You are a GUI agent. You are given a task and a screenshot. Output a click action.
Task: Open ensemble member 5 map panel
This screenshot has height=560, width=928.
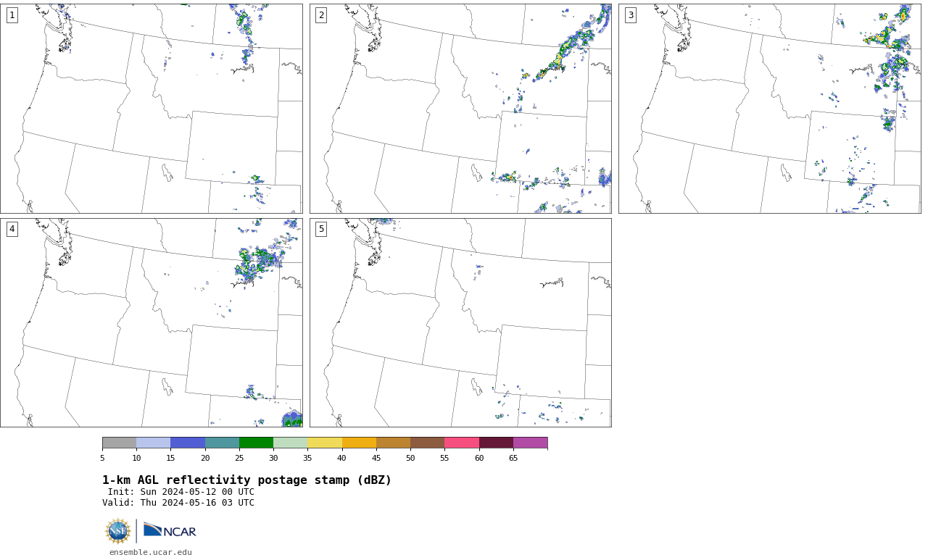[x=460, y=322]
